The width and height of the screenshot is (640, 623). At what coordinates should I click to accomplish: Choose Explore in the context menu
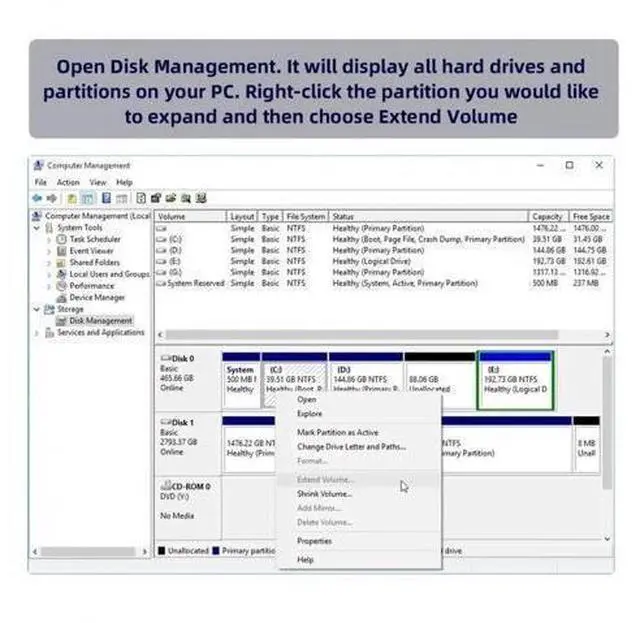point(359,414)
